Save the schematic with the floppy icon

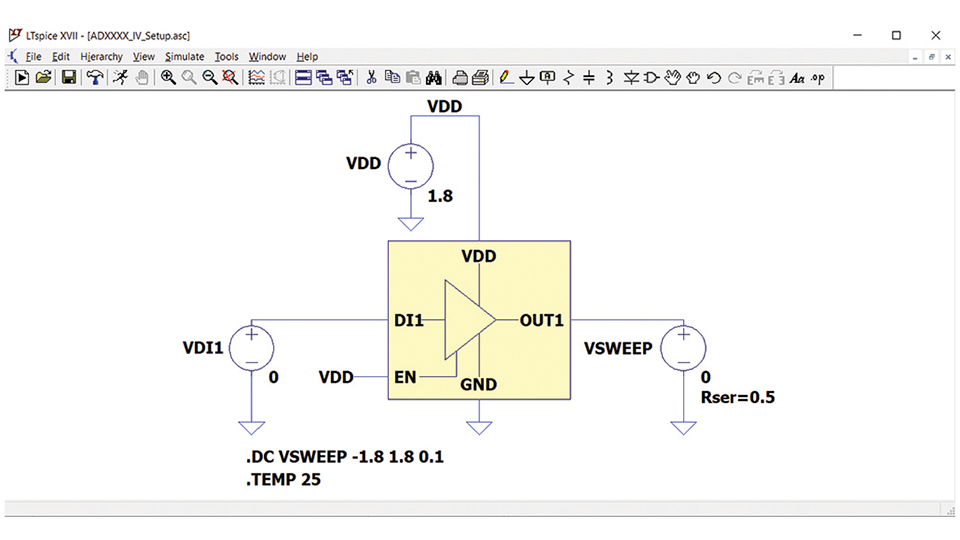click(x=69, y=78)
